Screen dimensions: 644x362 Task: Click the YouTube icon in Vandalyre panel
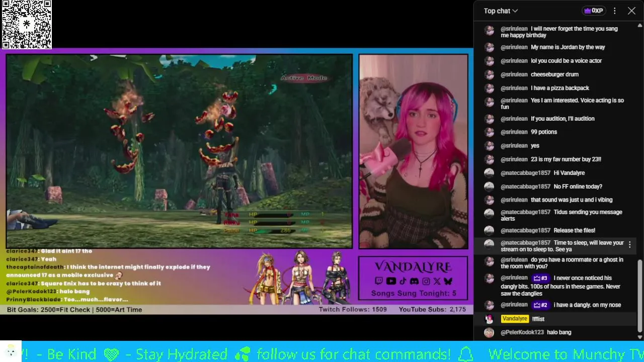point(391,281)
